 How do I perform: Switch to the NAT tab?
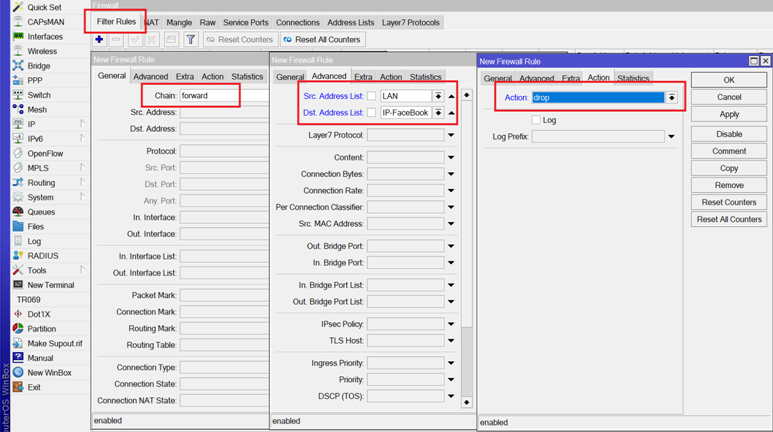point(151,22)
